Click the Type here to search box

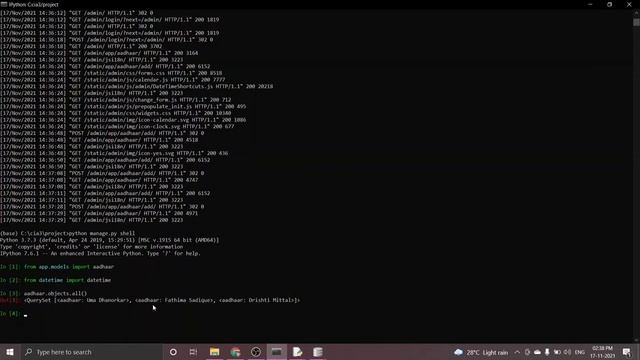pos(92,352)
